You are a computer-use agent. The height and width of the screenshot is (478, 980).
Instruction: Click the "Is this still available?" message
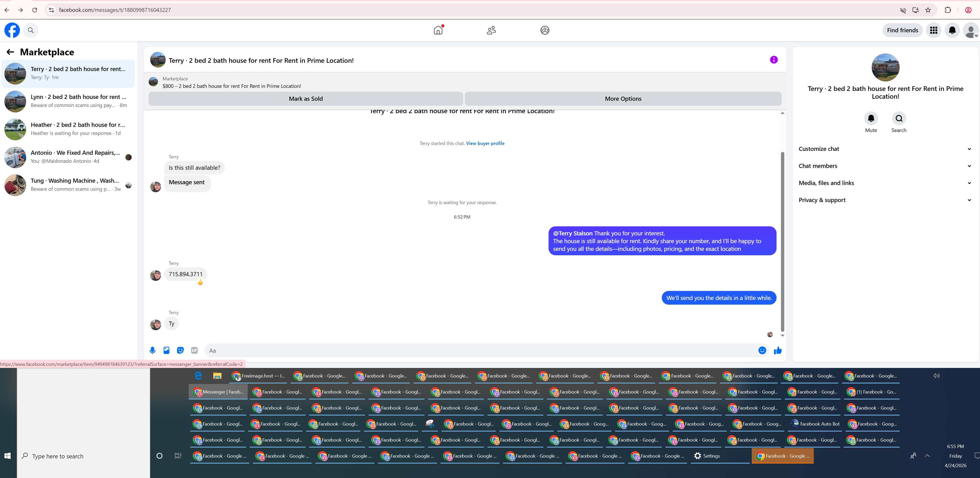tap(194, 168)
